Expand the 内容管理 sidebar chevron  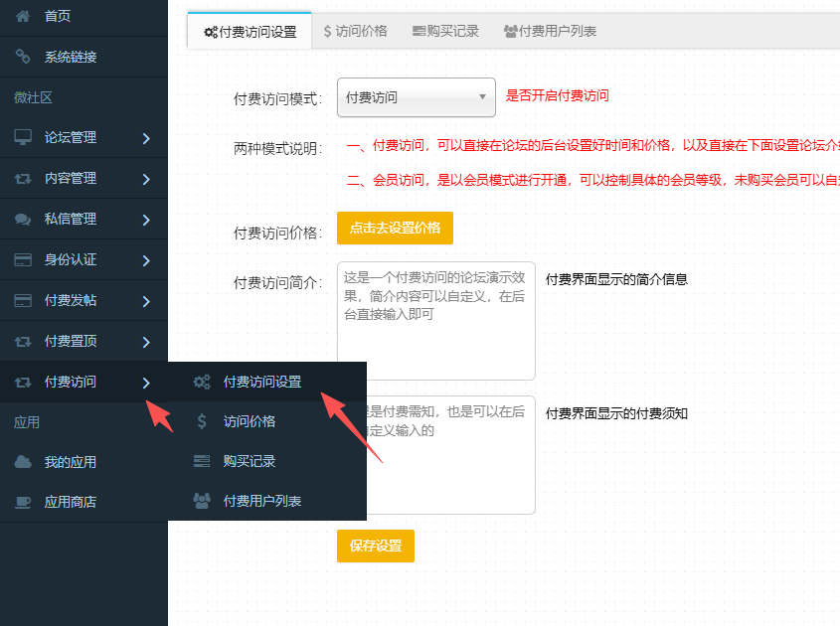(146, 179)
